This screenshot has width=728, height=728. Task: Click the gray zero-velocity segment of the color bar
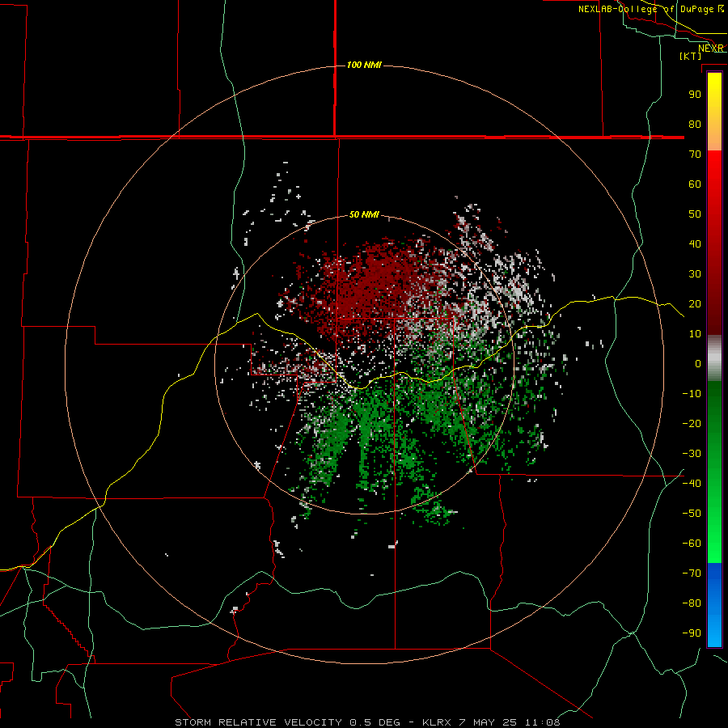(x=714, y=358)
